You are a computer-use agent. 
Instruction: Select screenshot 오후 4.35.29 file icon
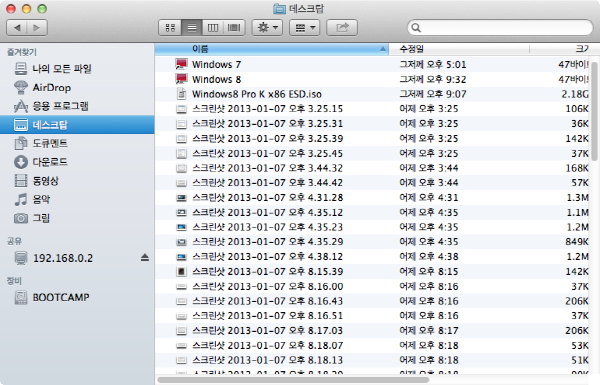tap(181, 242)
